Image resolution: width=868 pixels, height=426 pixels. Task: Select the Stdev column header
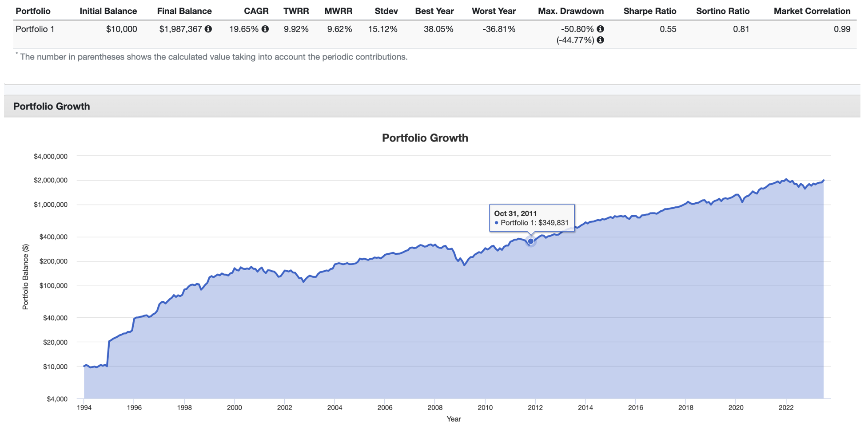tap(386, 11)
